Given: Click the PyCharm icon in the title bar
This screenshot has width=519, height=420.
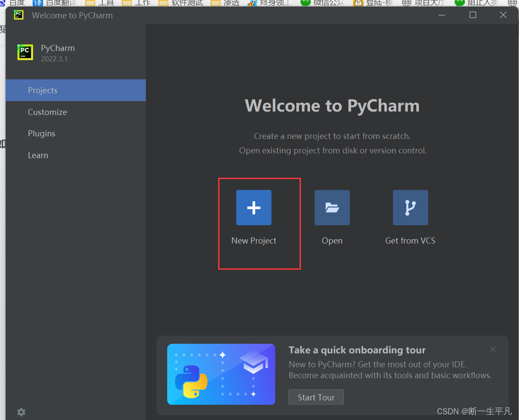Looking at the screenshot, I should click(x=19, y=15).
